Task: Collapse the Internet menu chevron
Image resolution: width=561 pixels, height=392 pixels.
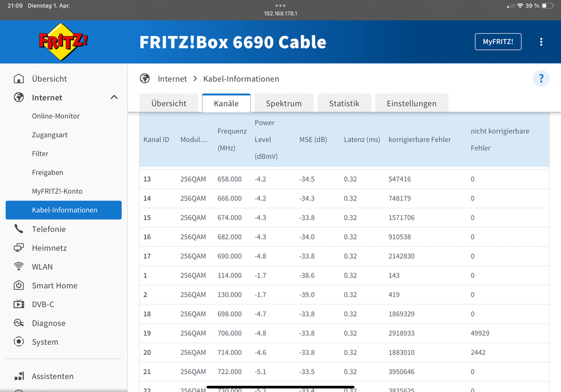Action: pos(114,97)
